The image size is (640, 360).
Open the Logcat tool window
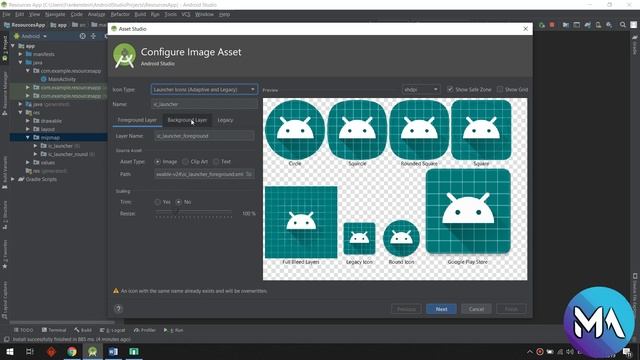click(113, 330)
